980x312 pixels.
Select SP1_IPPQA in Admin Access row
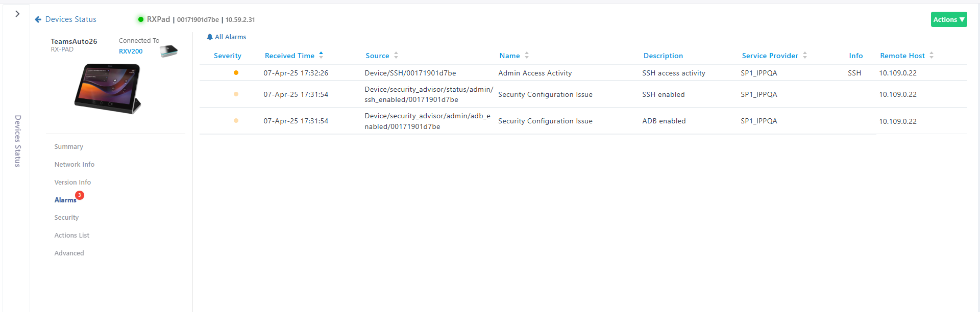[x=759, y=73]
